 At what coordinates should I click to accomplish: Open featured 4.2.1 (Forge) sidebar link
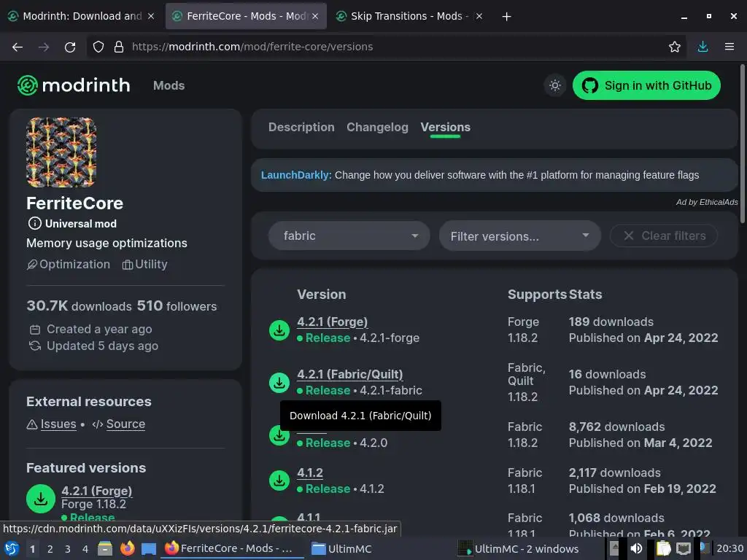(x=97, y=491)
